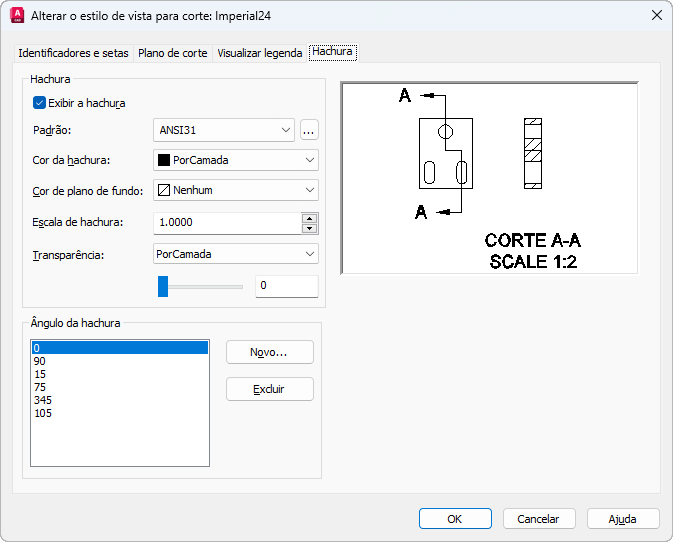The height and width of the screenshot is (542, 673).
Task: Click the black PorCamada hatch color swatch
Action: pyautogui.click(x=163, y=160)
